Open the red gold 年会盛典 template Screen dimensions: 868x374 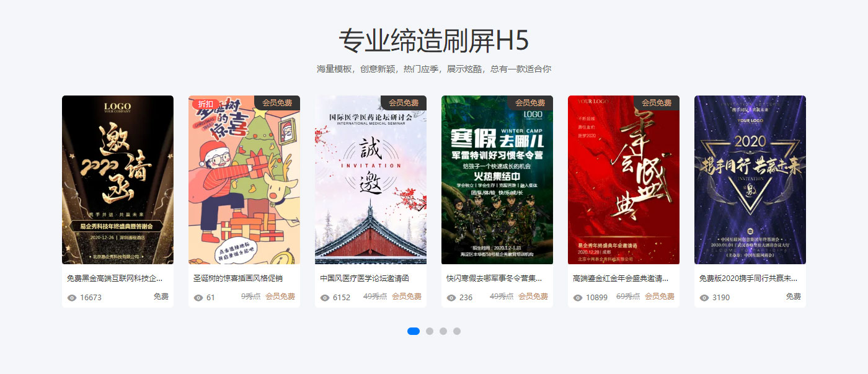click(x=624, y=180)
